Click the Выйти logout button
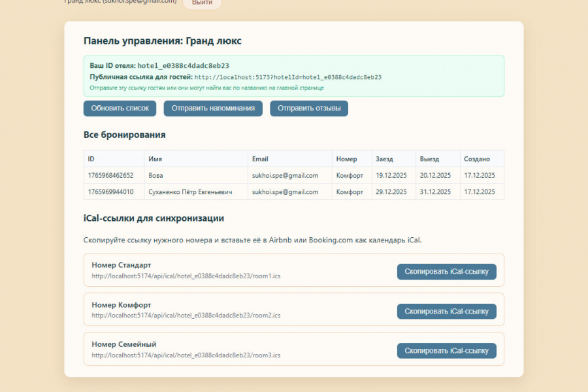The height and width of the screenshot is (392, 588). 202,3
